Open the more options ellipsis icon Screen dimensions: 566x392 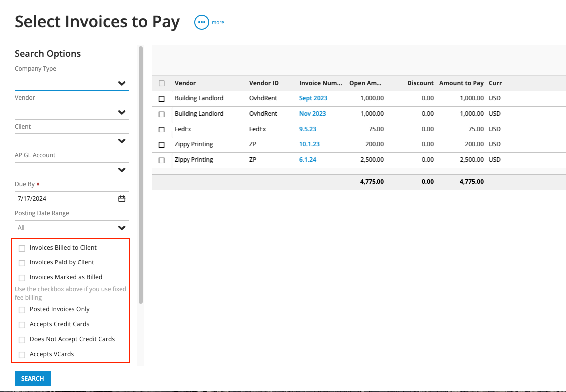[202, 22]
